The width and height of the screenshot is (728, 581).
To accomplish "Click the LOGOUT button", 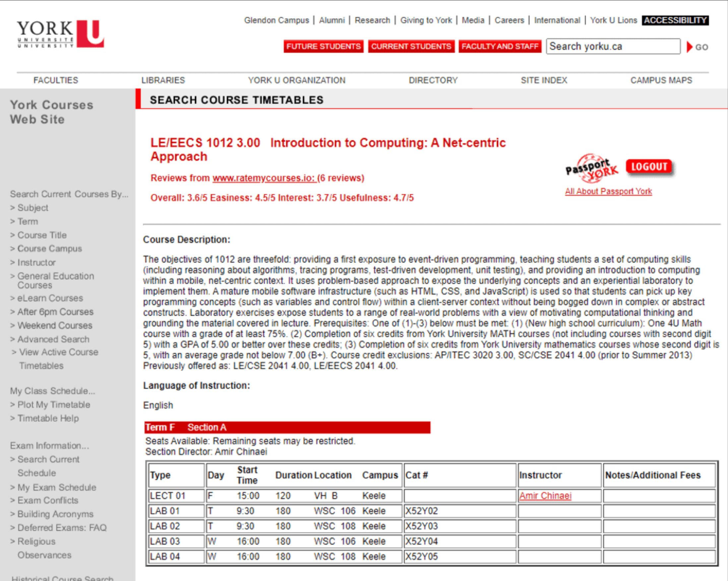I will [649, 167].
